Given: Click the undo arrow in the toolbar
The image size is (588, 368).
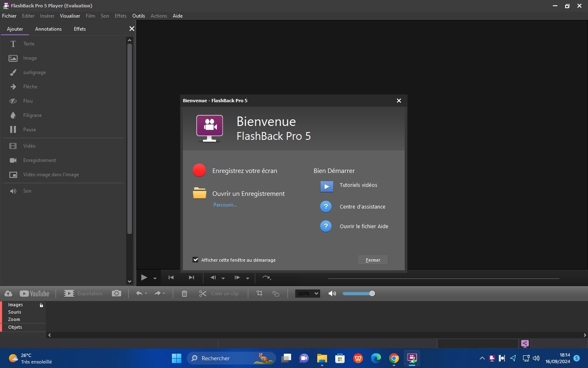Looking at the screenshot, I should (139, 294).
